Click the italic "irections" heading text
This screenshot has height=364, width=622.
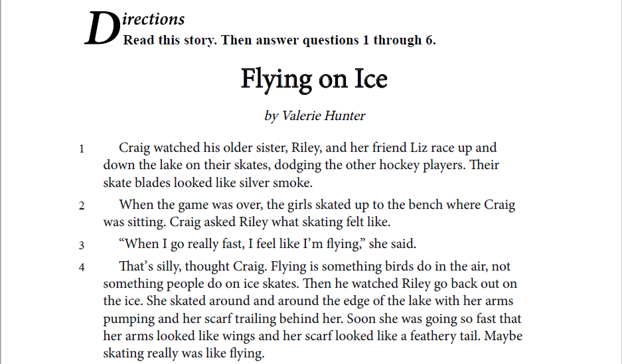(x=153, y=19)
